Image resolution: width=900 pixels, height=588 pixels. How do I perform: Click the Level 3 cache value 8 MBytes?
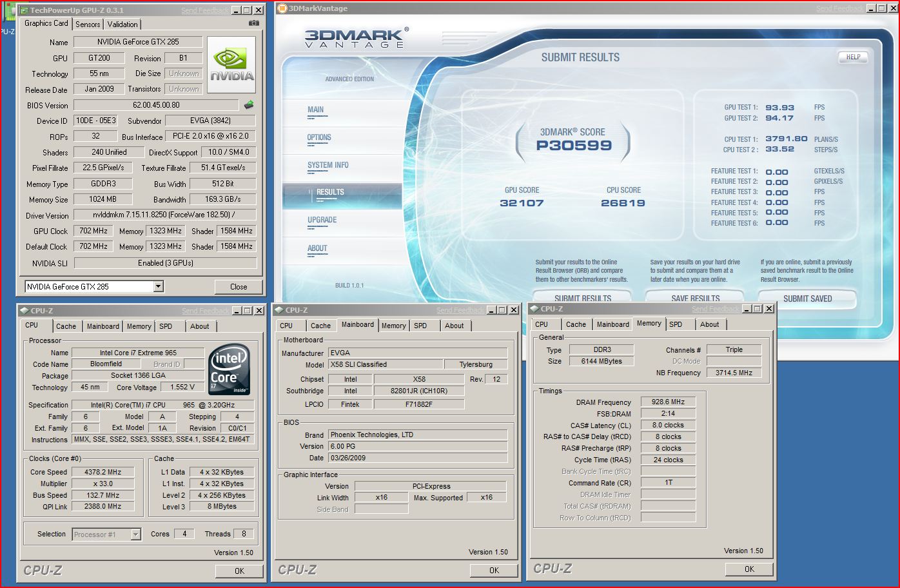pyautogui.click(x=221, y=506)
